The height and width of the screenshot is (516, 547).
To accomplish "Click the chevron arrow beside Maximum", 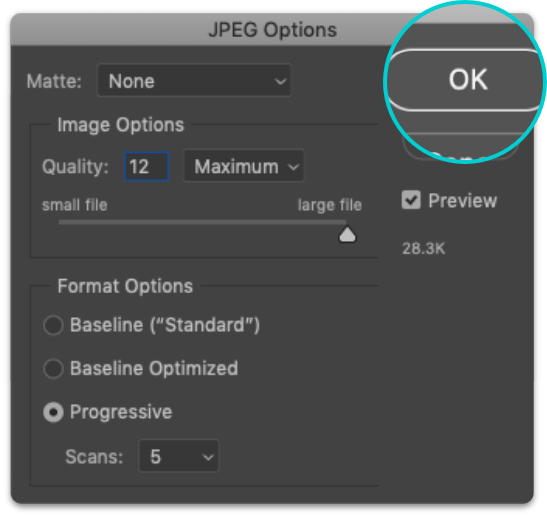I will pos(294,167).
